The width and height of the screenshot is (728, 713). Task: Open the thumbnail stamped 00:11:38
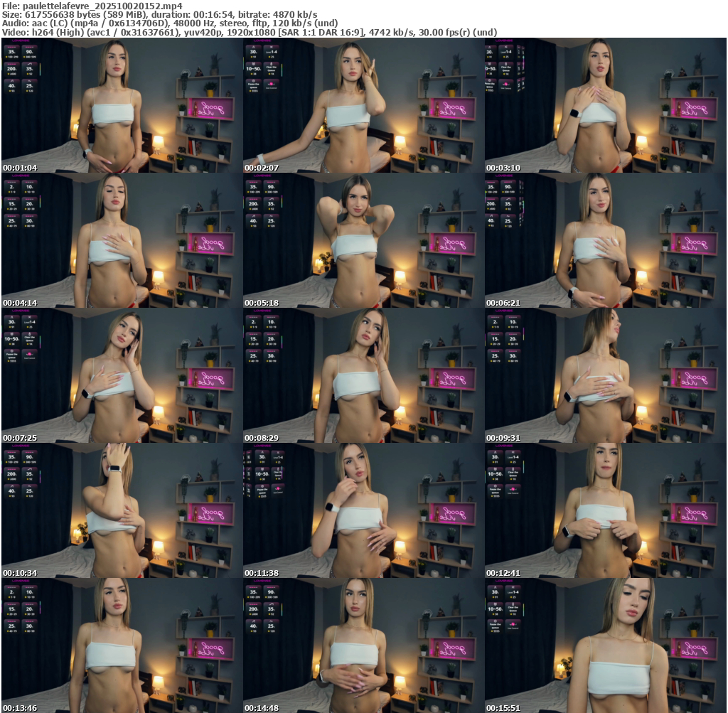(x=363, y=510)
